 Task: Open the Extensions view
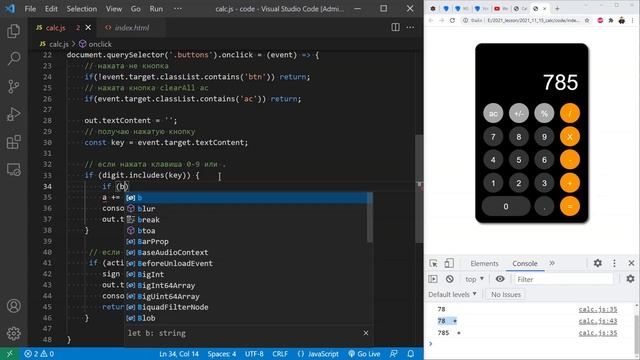13,142
